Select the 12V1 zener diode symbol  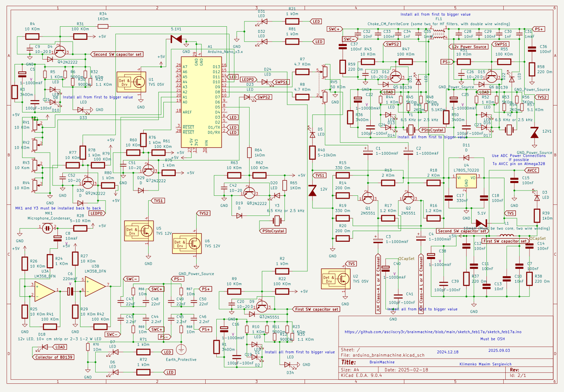point(534,133)
